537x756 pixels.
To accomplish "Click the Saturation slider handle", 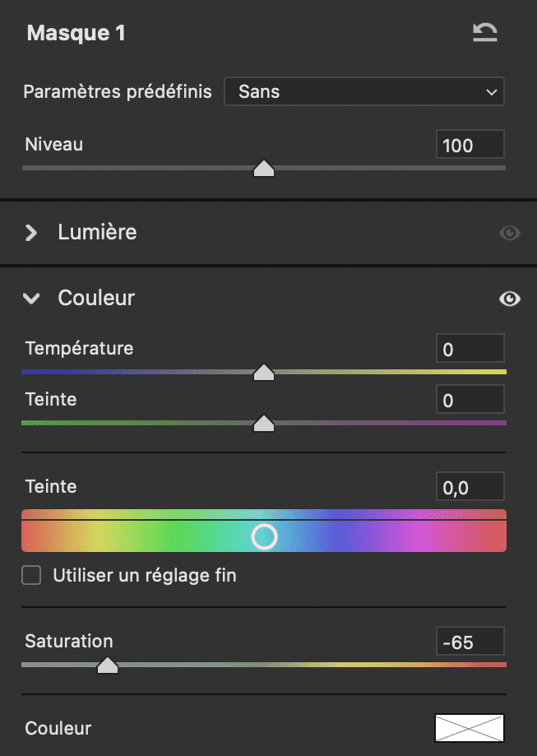I will (108, 665).
